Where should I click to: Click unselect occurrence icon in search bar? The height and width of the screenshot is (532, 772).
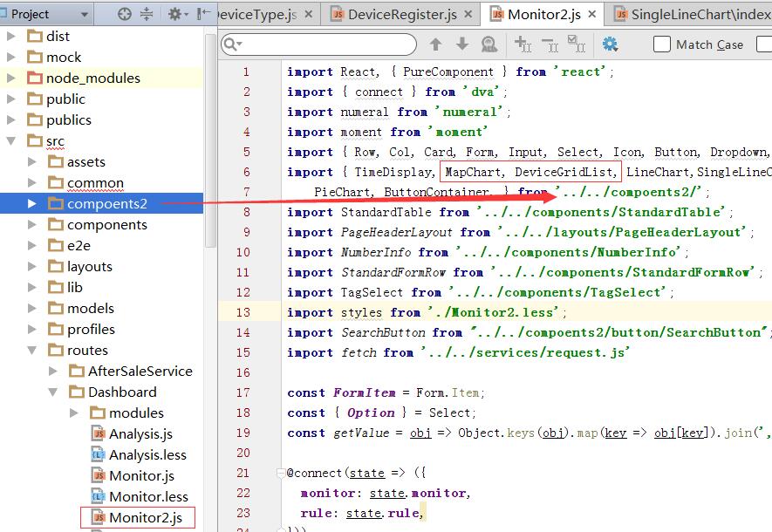[550, 44]
